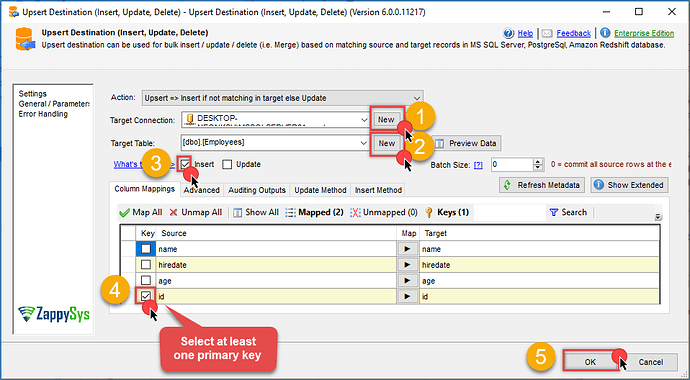Screen dimensions: 690x380
Task: Click map arrow for hiredate row
Action: pyautogui.click(x=407, y=265)
